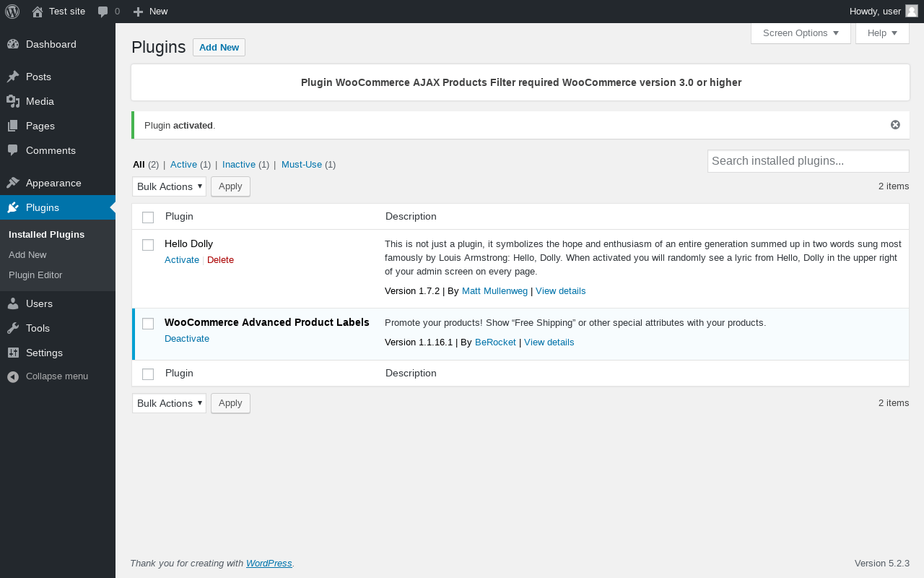Click the Pages icon in sidebar
The width and height of the screenshot is (924, 578).
click(13, 126)
